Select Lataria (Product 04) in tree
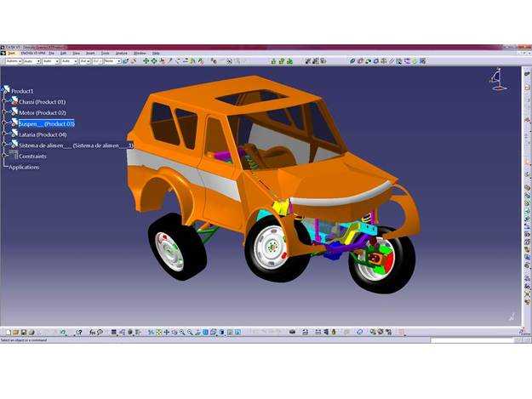532x399 pixels. tap(43, 135)
